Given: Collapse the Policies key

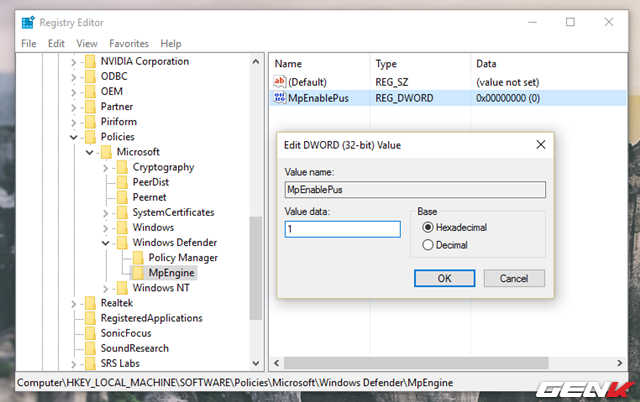Looking at the screenshot, I should tap(73, 137).
